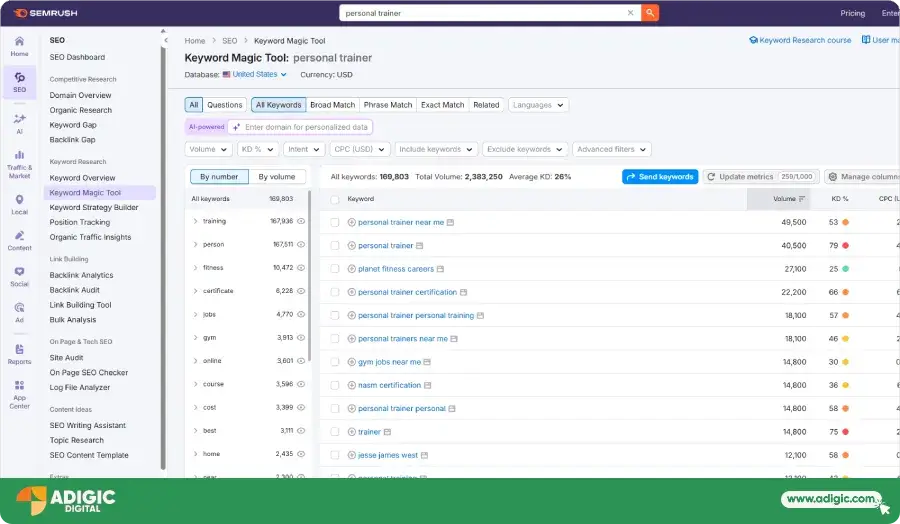
Task: Click the Send keywords button
Action: [x=660, y=177]
